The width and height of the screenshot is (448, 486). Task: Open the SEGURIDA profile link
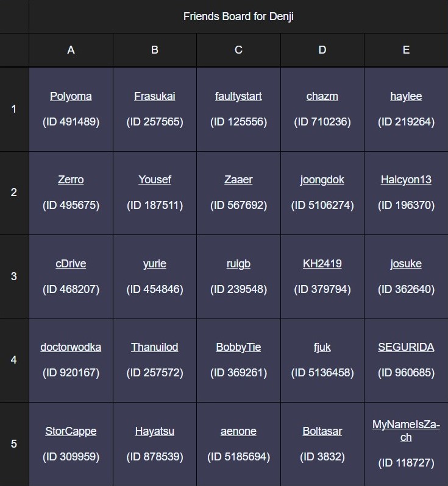point(406,347)
